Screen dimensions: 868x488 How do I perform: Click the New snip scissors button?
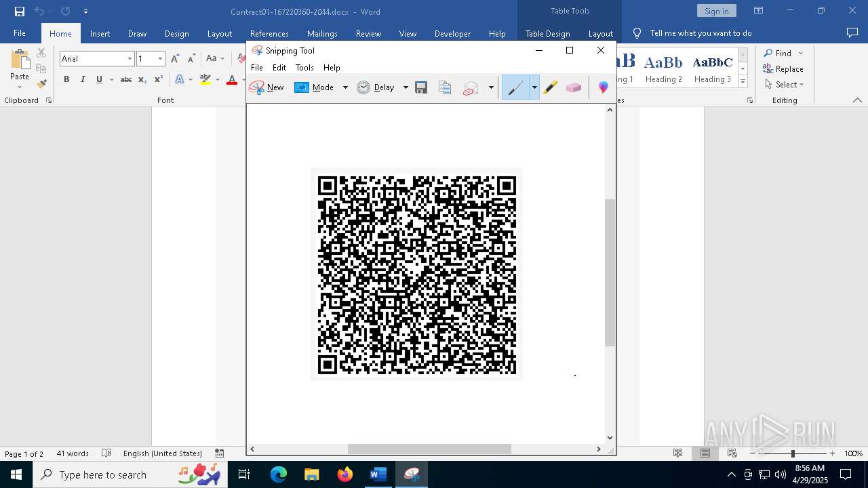(267, 87)
